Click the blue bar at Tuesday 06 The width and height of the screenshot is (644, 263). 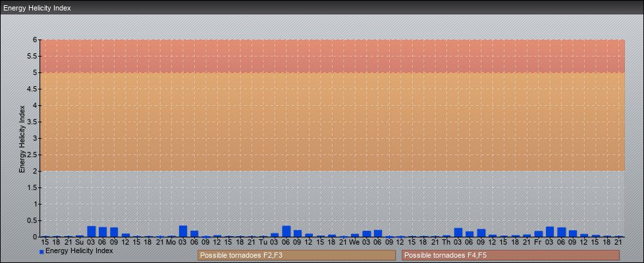(286, 231)
